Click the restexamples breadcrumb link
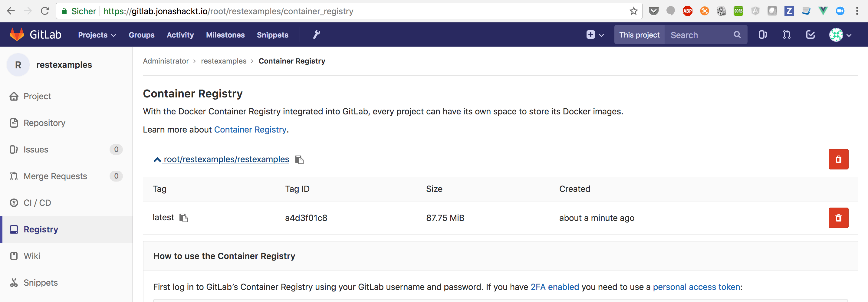This screenshot has height=302, width=868. [x=223, y=61]
